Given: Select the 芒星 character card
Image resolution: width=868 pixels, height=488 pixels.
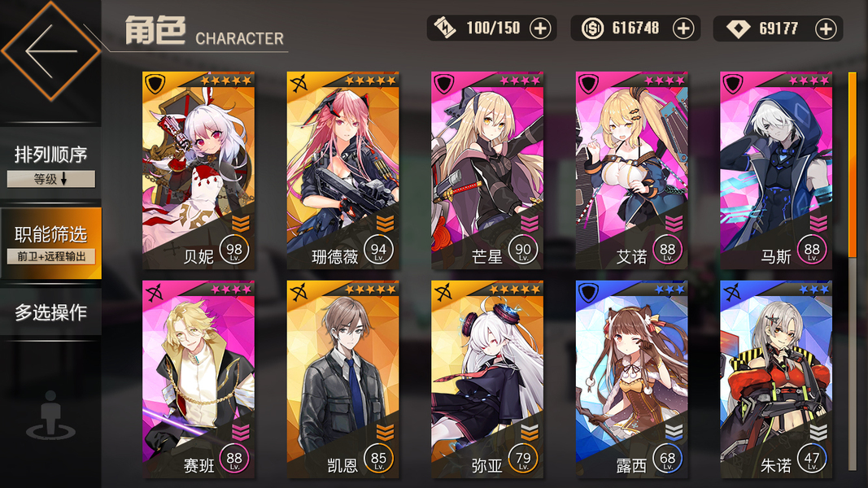Looking at the screenshot, I should click(x=487, y=171).
